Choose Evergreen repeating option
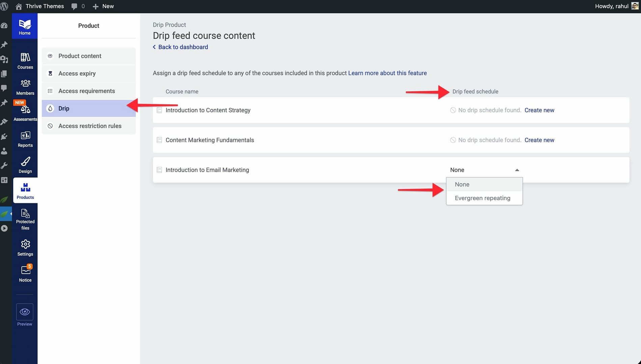 [x=482, y=198]
